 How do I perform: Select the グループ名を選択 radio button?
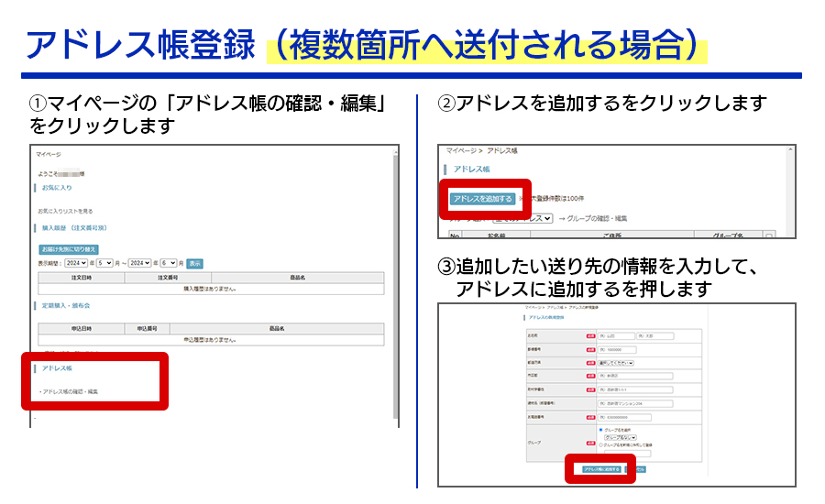click(x=600, y=430)
